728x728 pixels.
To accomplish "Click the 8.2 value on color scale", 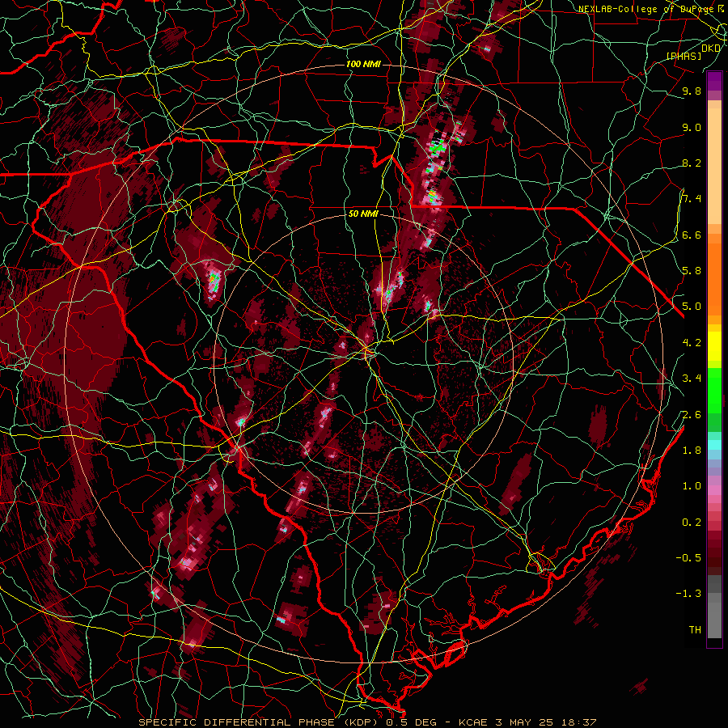I will click(x=692, y=163).
